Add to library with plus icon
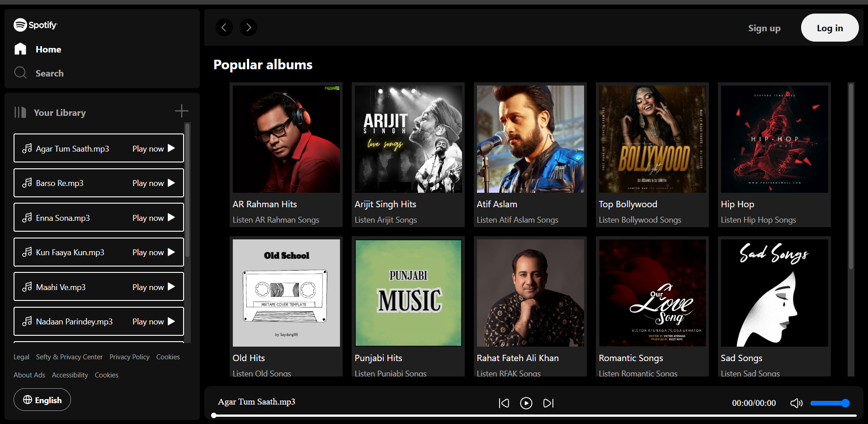 [182, 111]
